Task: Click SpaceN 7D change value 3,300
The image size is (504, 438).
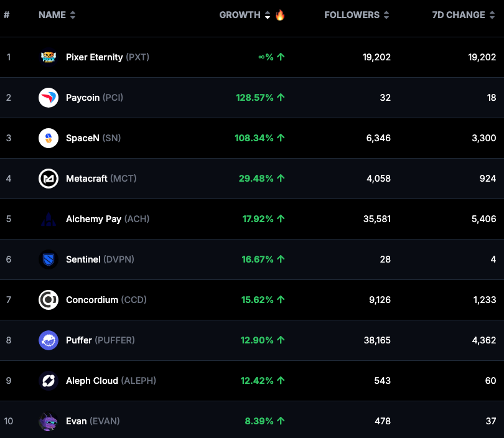Action: (x=483, y=138)
